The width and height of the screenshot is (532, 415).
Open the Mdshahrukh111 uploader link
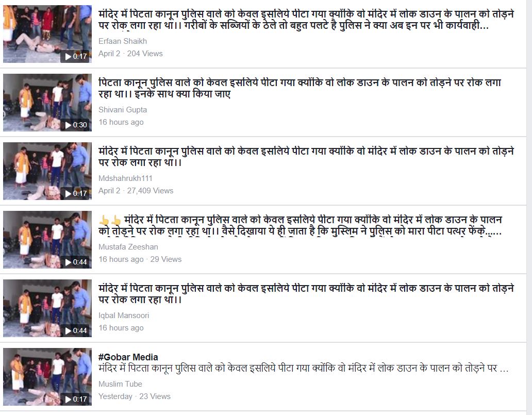(125, 178)
